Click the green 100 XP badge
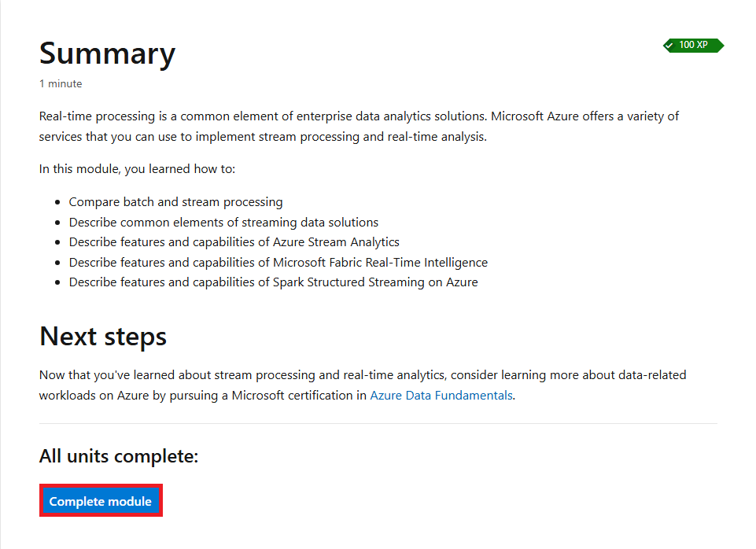The height and width of the screenshot is (549, 756). point(693,45)
